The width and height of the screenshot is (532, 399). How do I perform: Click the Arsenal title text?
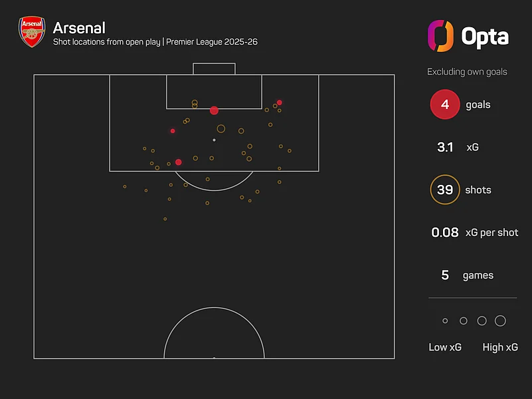[x=79, y=28]
